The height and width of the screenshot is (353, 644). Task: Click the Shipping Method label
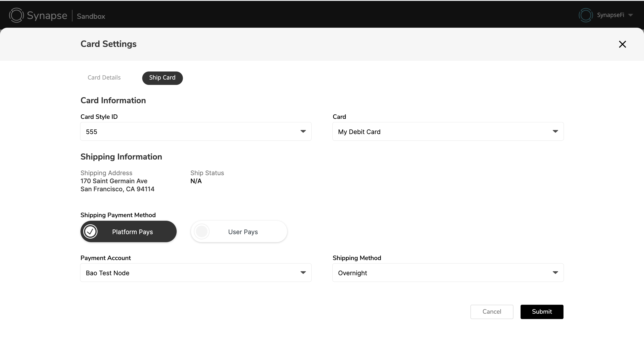click(357, 258)
